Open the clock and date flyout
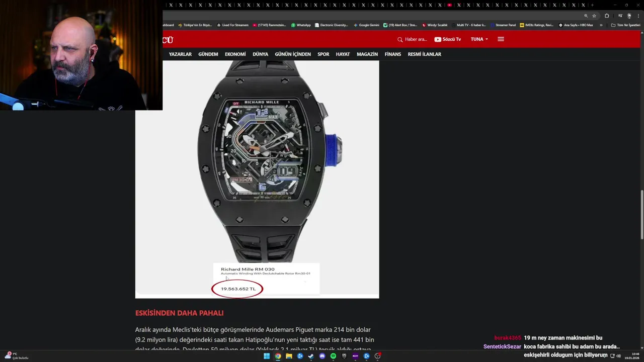The width and height of the screenshot is (644, 362). click(632, 356)
